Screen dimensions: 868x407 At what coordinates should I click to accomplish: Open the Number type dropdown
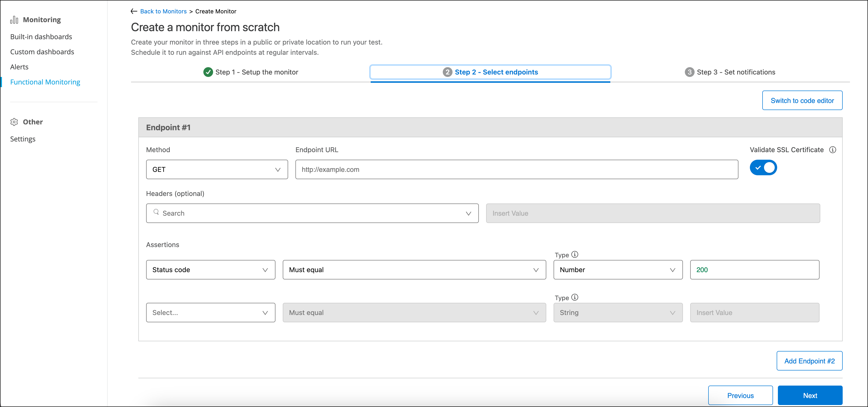[x=618, y=270]
